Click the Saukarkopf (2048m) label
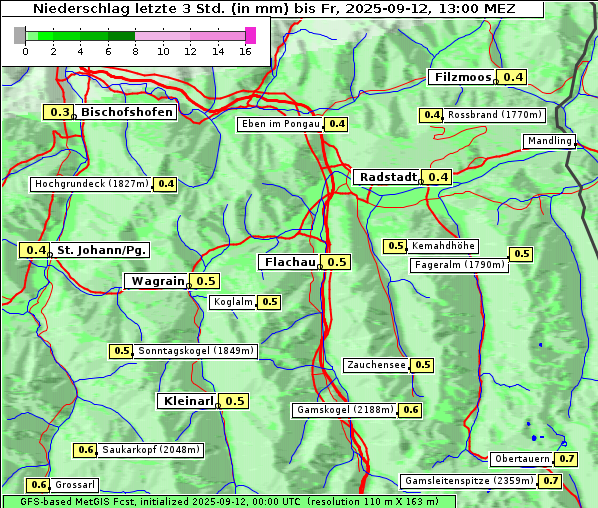The width and height of the screenshot is (598, 508). (150, 450)
